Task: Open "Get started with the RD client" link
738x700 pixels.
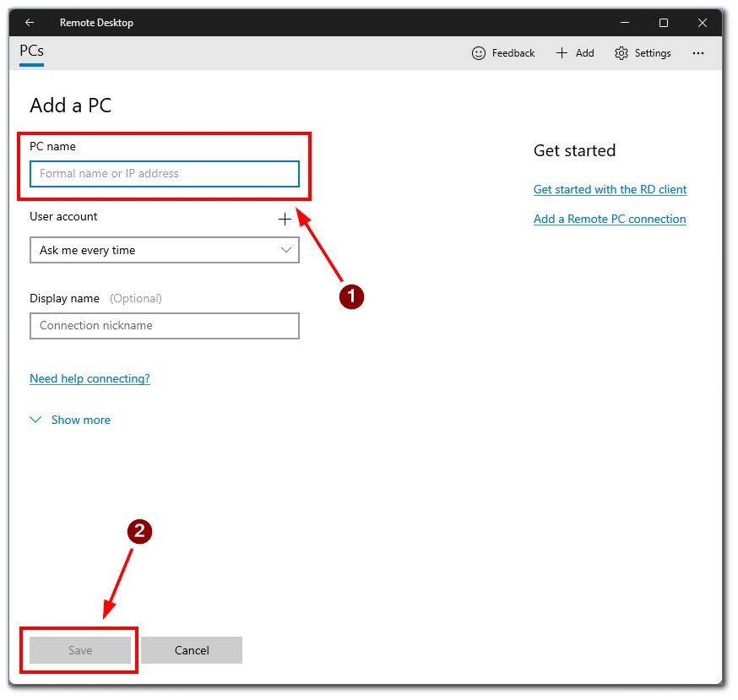Action: 610,189
